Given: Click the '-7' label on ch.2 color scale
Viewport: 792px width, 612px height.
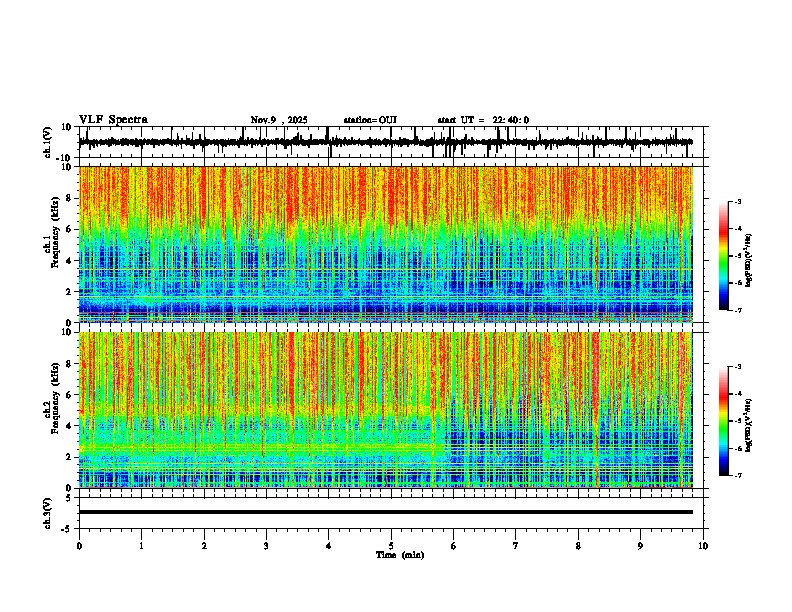Looking at the screenshot, I should tap(738, 475).
